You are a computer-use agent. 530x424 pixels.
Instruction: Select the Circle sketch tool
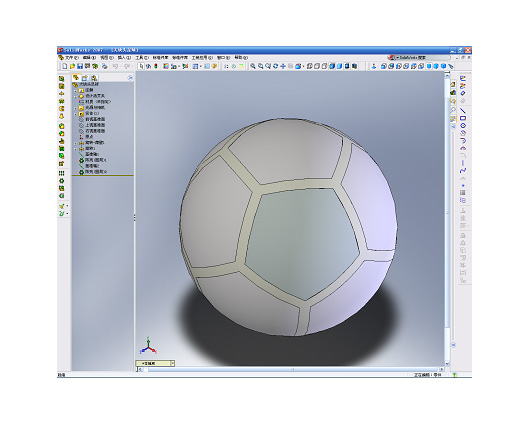click(x=463, y=126)
